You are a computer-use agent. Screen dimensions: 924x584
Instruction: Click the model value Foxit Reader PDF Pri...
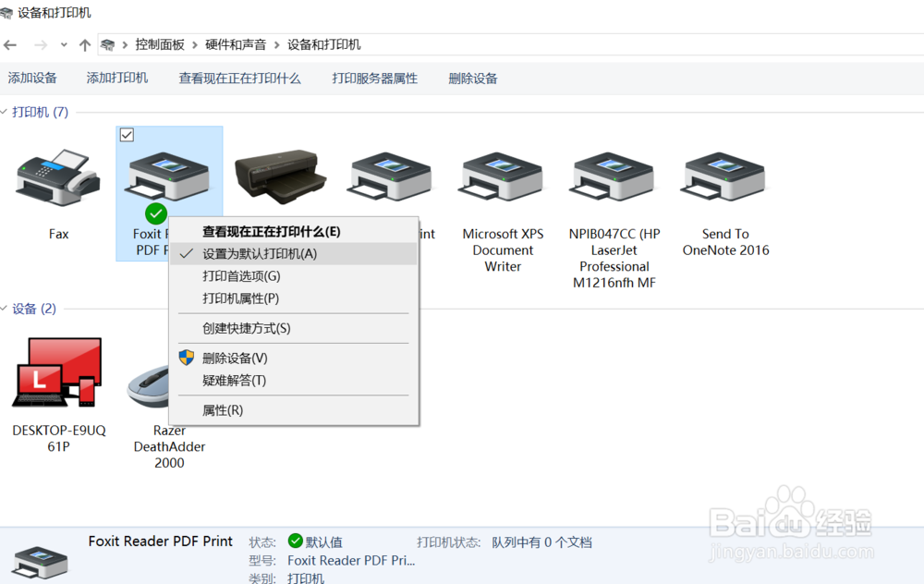point(351,560)
